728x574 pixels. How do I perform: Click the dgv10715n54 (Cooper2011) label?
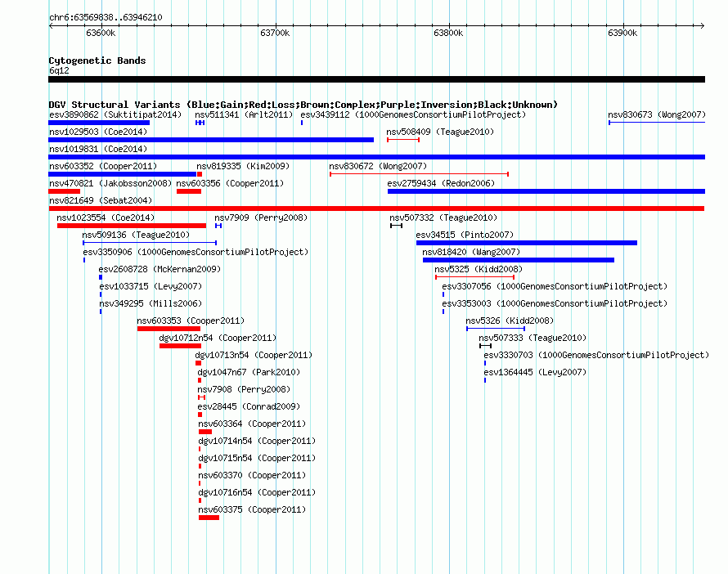(257, 458)
